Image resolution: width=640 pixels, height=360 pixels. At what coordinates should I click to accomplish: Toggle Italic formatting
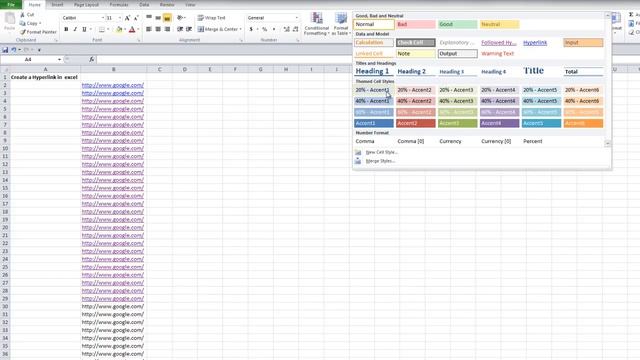pos(75,29)
